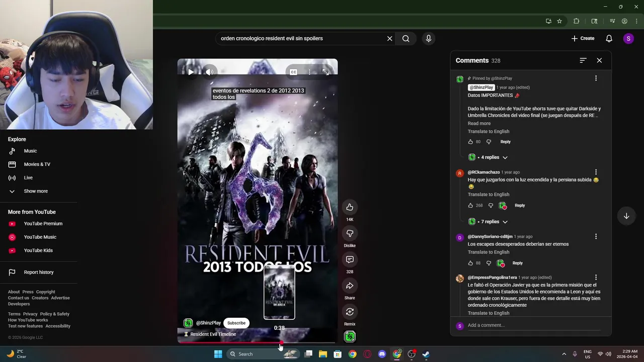This screenshot has width=644, height=362.
Task: Open comments sort-by menu
Action: click(x=583, y=60)
